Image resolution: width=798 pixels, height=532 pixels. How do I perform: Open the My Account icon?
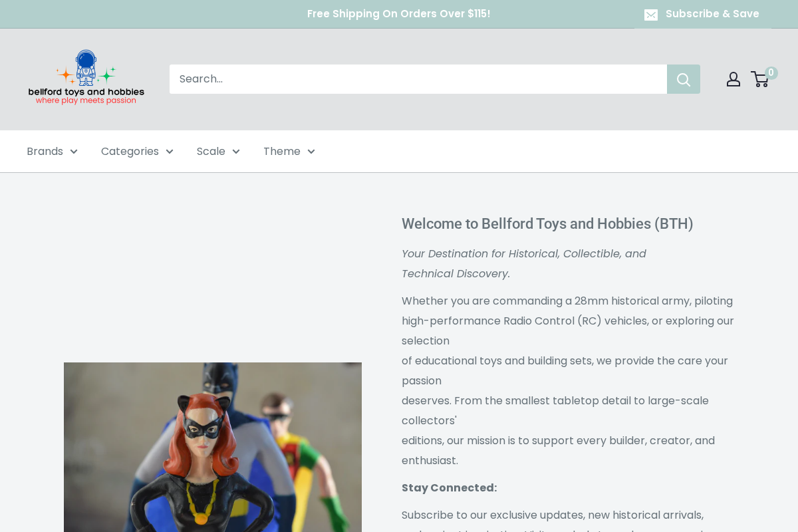(x=733, y=78)
